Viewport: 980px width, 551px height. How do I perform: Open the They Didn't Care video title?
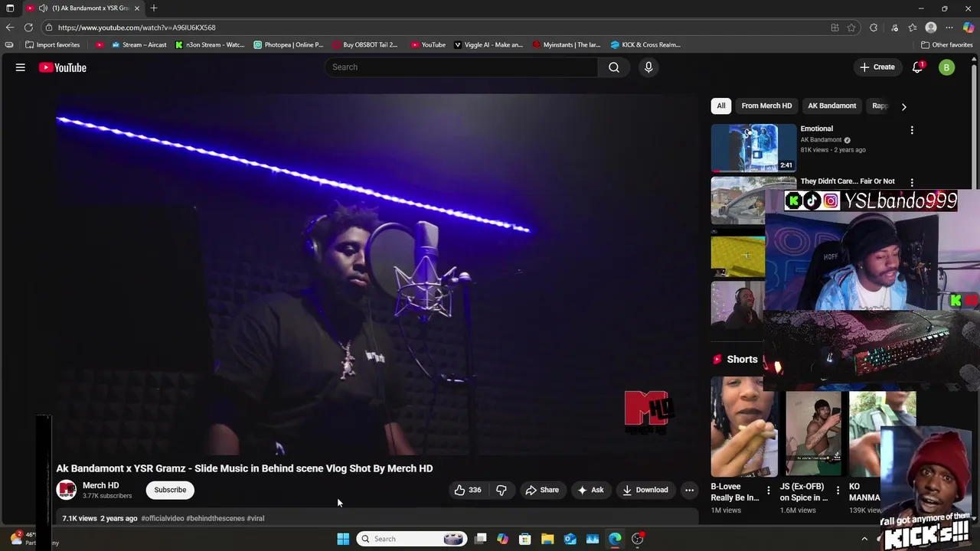pos(847,181)
